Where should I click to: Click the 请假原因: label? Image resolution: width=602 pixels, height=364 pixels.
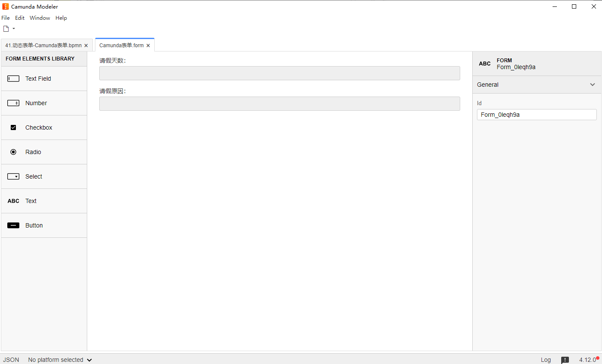113,91
